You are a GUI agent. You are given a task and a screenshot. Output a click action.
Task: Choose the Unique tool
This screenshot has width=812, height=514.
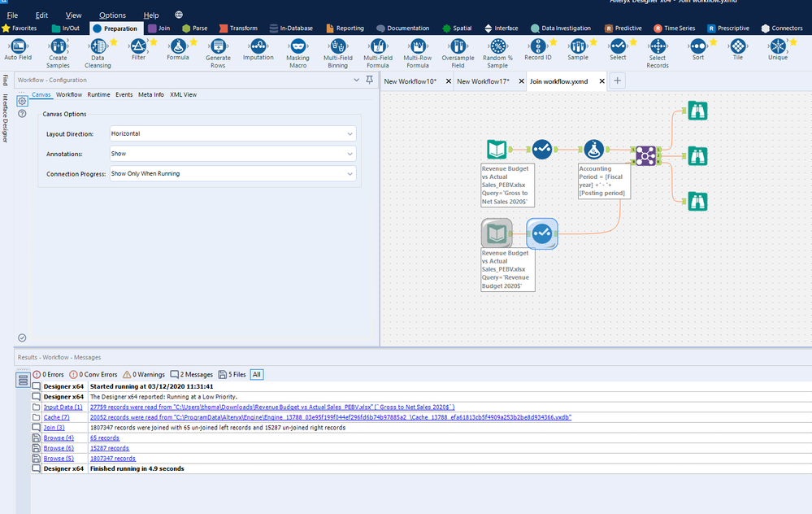click(778, 50)
